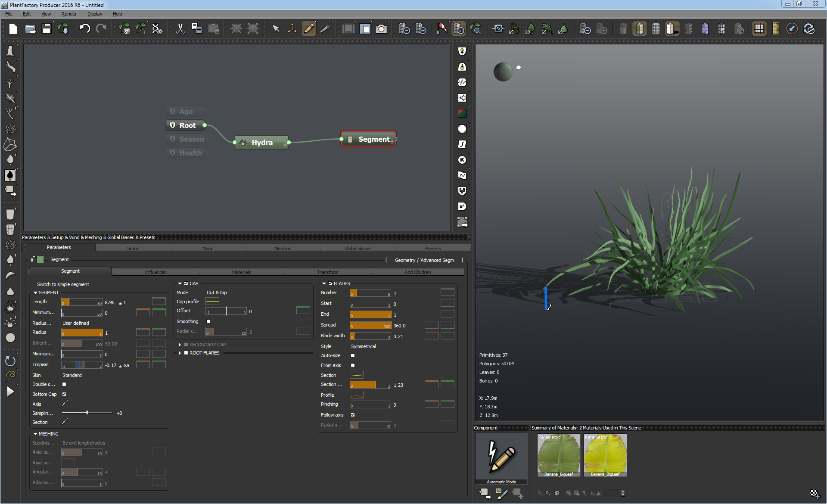Screen dimensions: 827x504
Task: Collapse the MESHING section
Action: 35,434
